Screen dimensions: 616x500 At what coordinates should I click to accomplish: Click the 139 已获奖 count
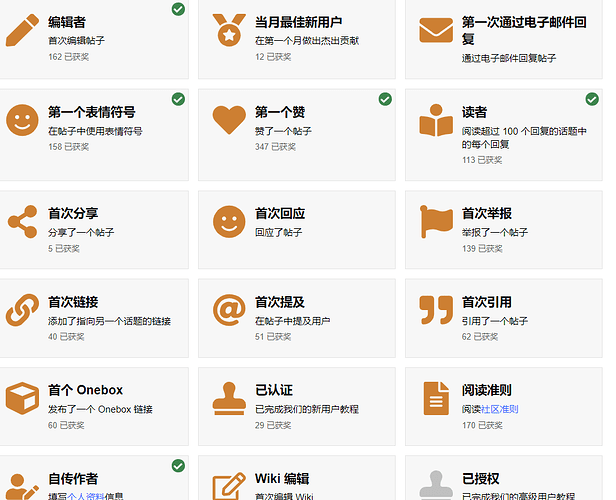(482, 249)
